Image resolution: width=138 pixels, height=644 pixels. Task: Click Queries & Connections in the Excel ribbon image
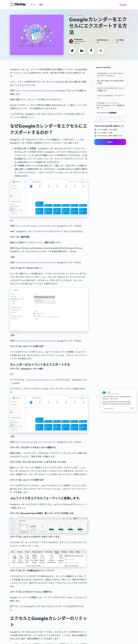click(74, 556)
